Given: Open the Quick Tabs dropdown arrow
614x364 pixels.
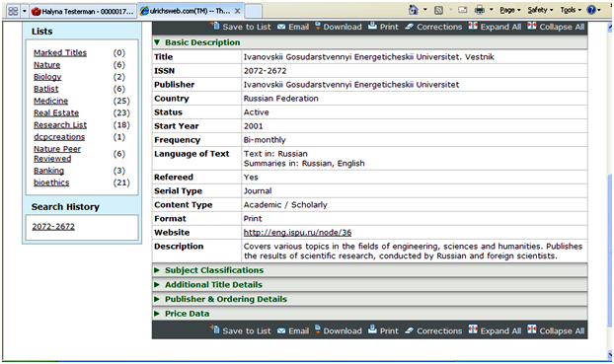Looking at the screenshot, I should coord(25,11).
